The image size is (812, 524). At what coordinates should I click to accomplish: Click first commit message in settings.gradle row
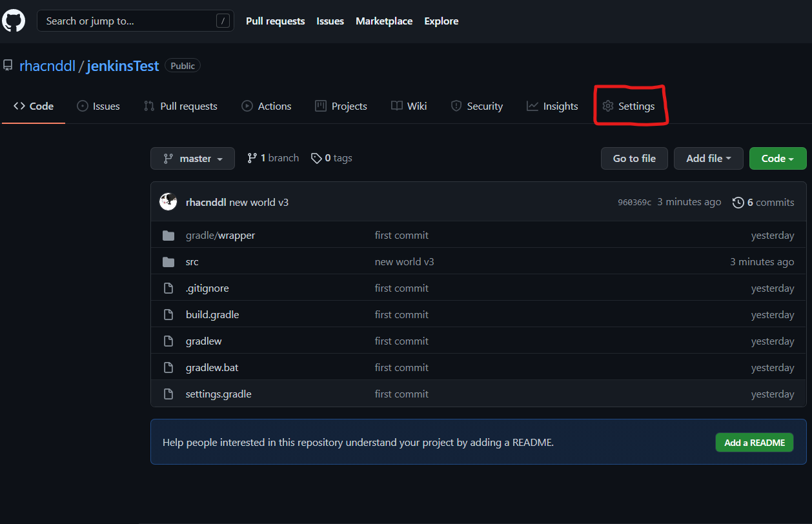coord(401,394)
